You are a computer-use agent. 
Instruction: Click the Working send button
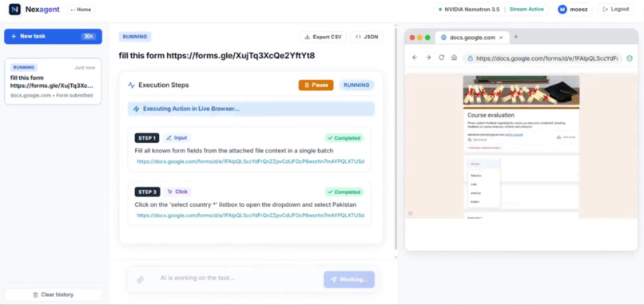[349, 279]
